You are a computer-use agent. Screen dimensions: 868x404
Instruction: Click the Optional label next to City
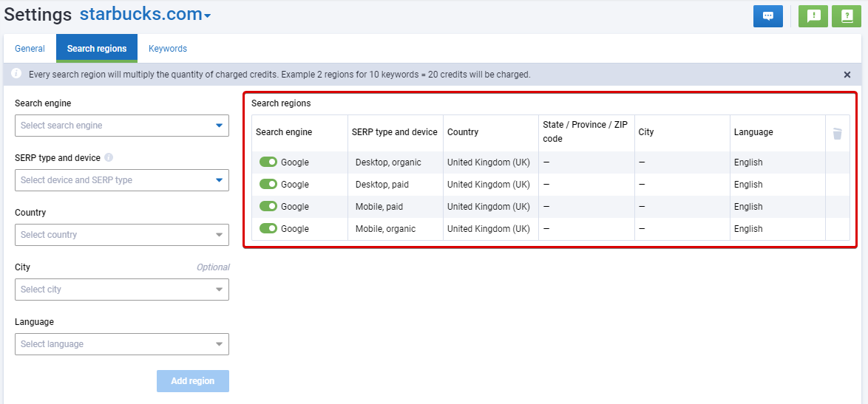click(213, 267)
